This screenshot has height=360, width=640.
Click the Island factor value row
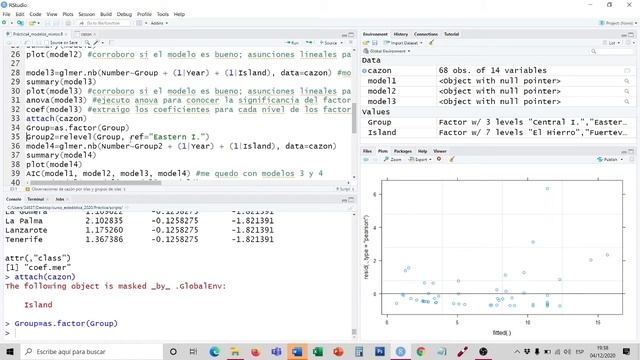point(498,133)
